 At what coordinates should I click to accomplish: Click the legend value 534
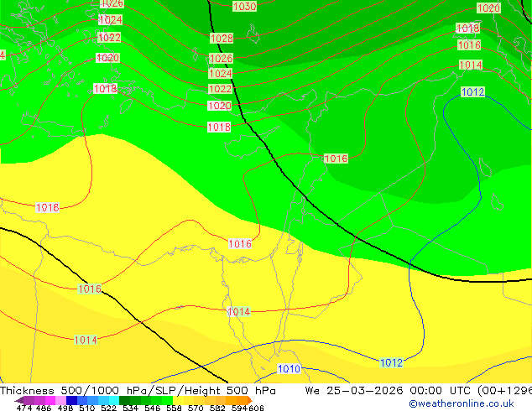[x=130, y=408]
